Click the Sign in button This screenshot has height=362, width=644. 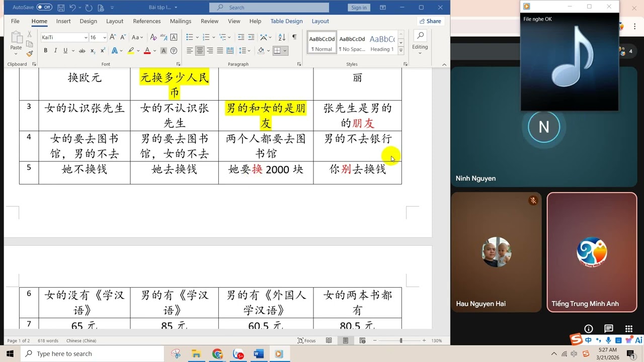point(359,8)
